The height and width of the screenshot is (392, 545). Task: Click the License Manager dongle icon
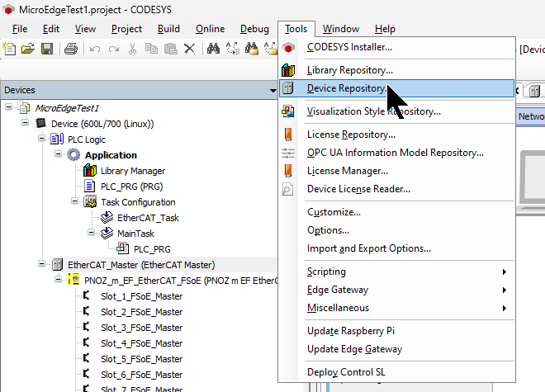coord(288,171)
